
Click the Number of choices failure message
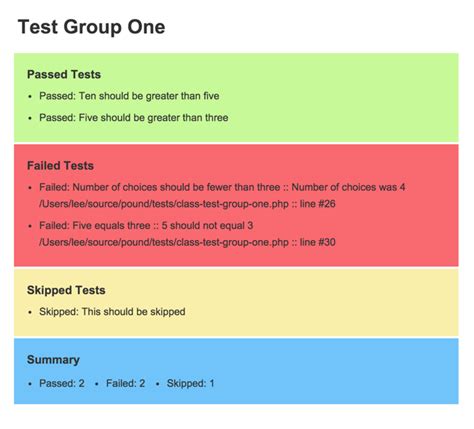click(x=222, y=187)
